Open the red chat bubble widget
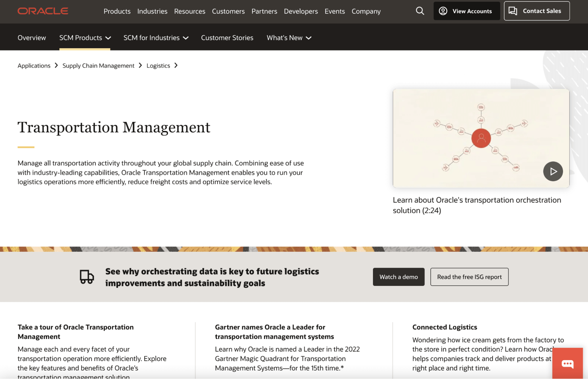Image resolution: width=588 pixels, height=379 pixels. (567, 363)
